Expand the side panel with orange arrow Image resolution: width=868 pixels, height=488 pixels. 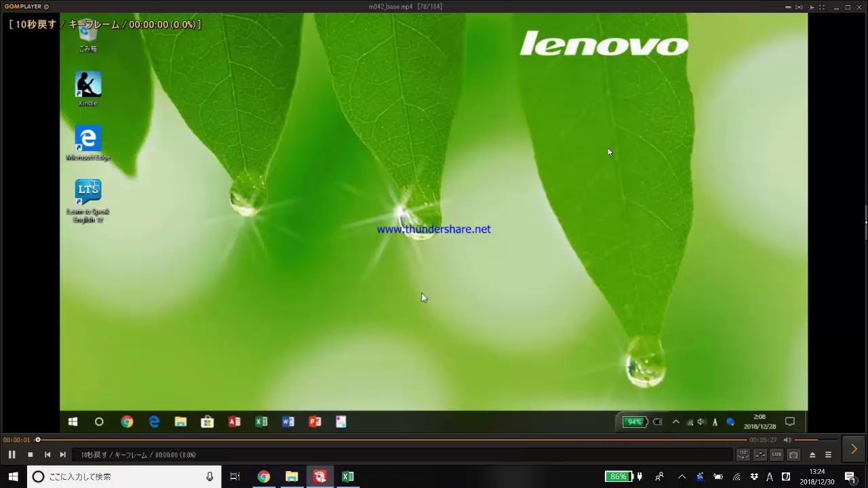click(x=854, y=449)
